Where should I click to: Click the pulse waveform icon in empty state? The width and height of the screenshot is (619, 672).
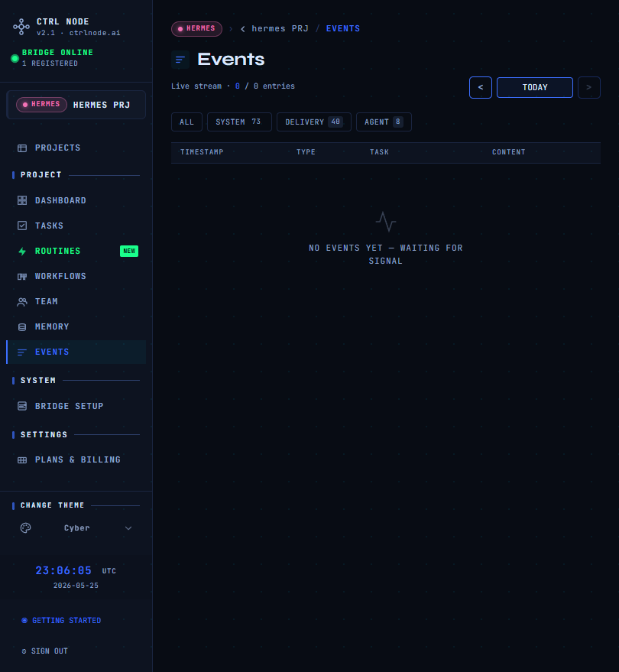click(385, 222)
